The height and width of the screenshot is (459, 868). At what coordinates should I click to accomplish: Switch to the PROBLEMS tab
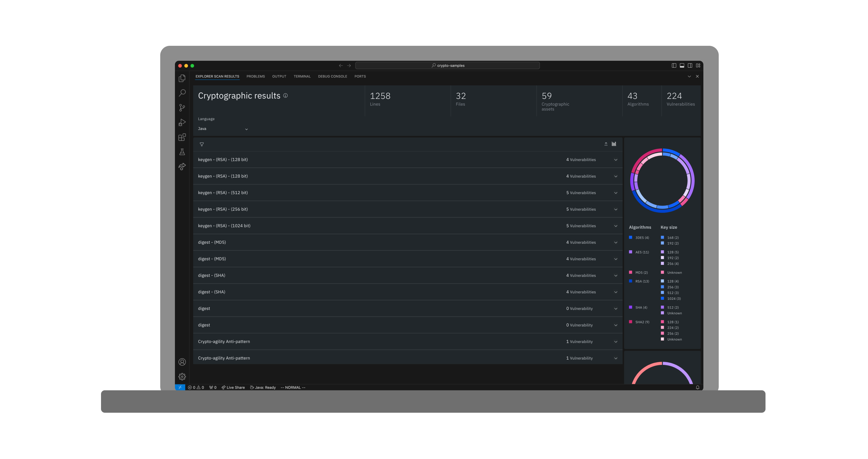coord(255,76)
